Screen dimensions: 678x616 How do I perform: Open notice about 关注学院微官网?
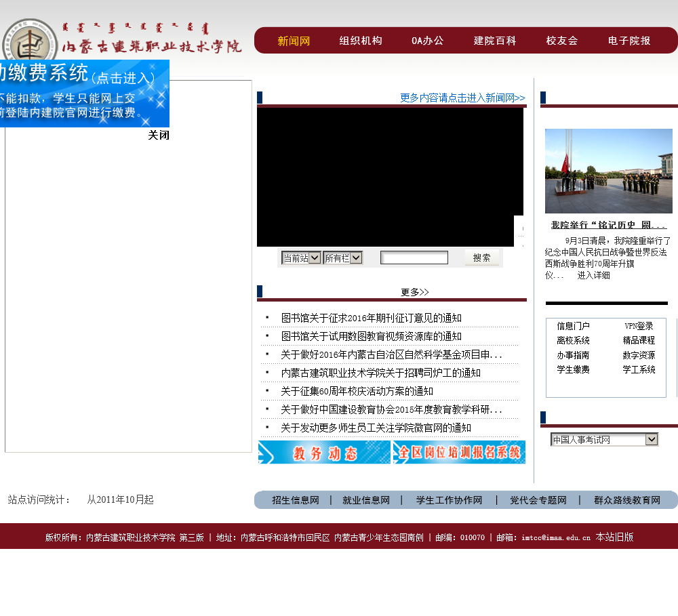pyautogui.click(x=376, y=428)
